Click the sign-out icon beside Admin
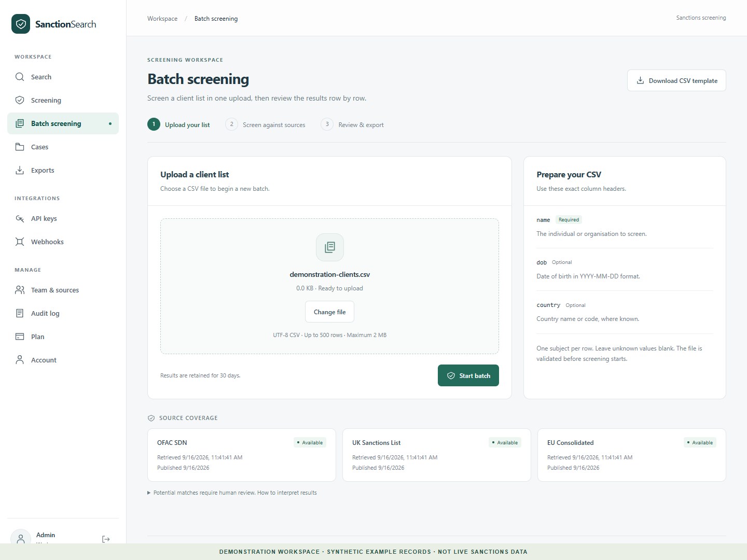The image size is (747, 560). tap(106, 539)
